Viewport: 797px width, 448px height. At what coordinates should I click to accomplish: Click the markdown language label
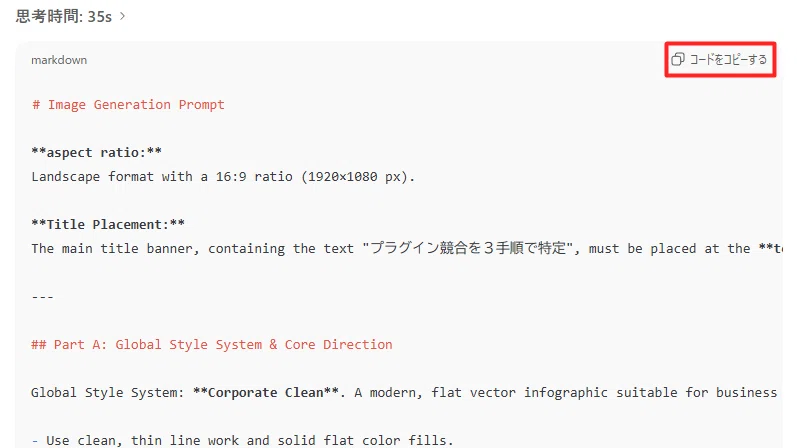click(x=59, y=60)
